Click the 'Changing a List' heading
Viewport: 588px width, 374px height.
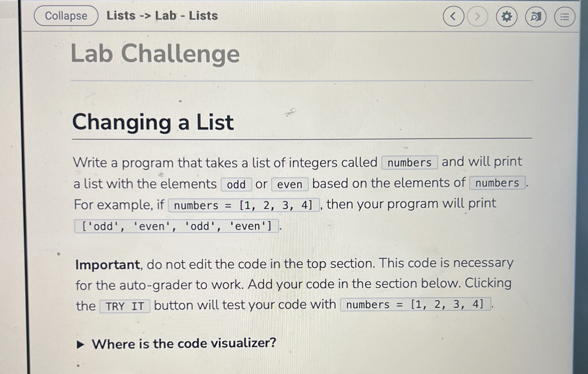coord(153,123)
